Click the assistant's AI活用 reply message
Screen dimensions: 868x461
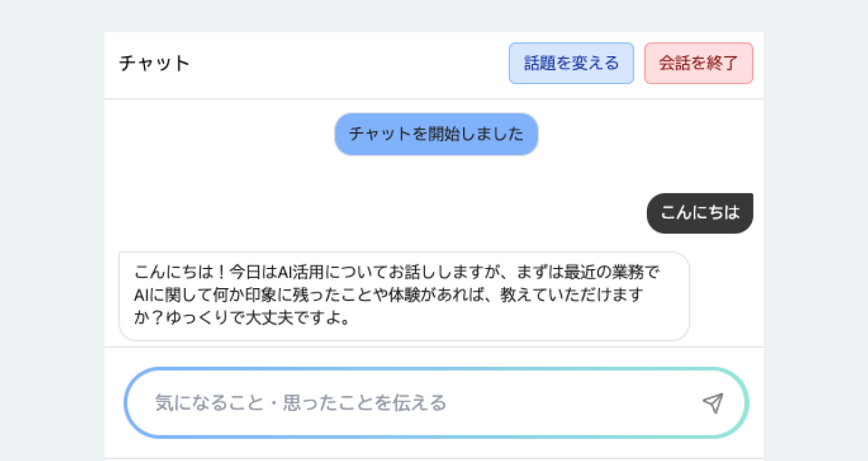[403, 296]
